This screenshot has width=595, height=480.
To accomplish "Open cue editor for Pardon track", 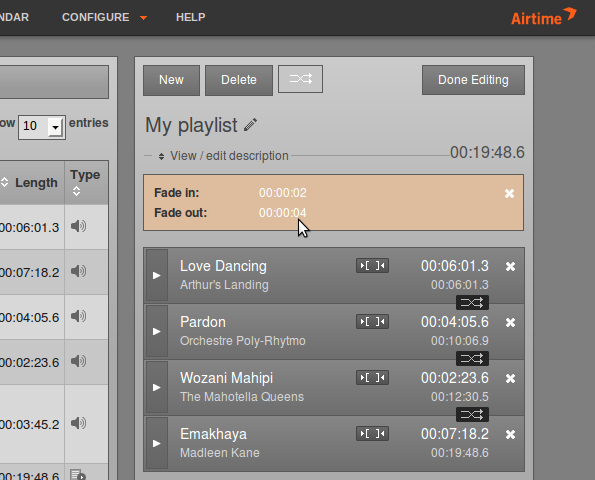I will (372, 322).
